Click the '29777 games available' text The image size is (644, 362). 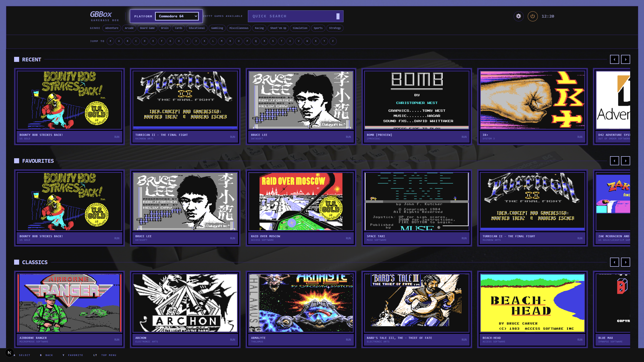pos(223,16)
